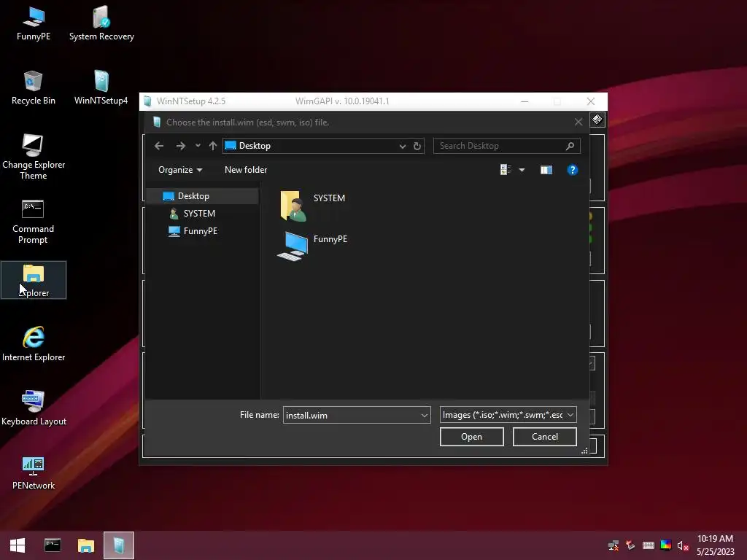Click the Open button
The width and height of the screenshot is (747, 560).
click(x=472, y=437)
